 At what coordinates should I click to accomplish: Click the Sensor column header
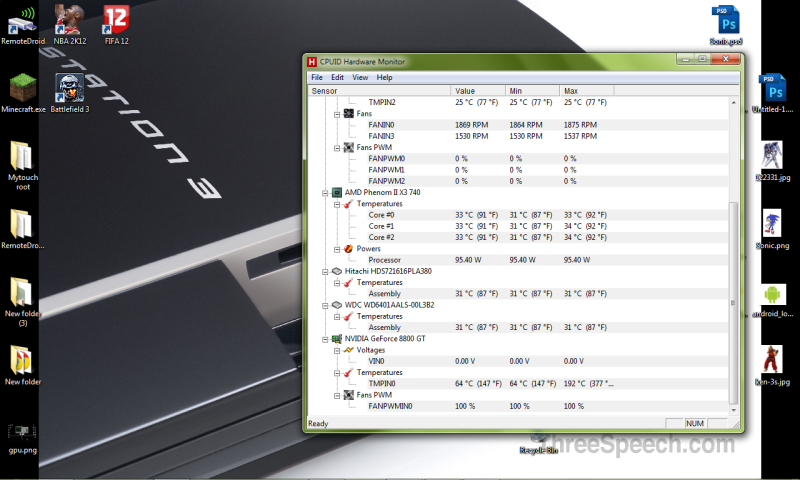click(379, 91)
